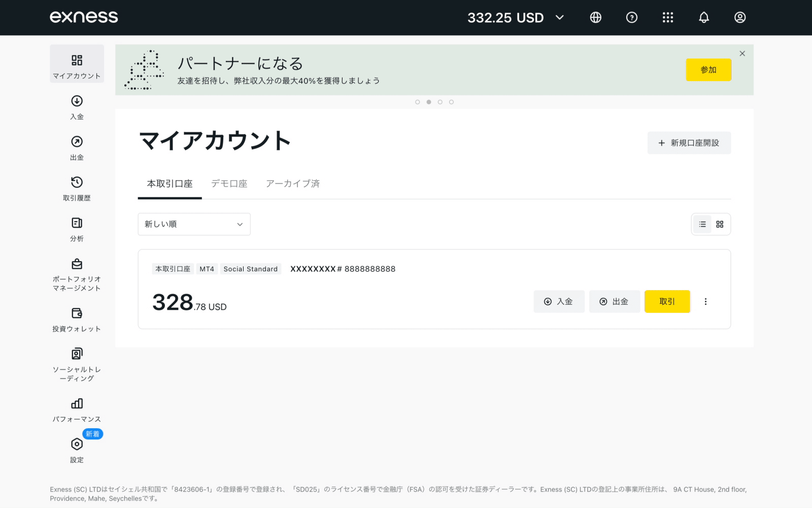Click the account card 入金 button

click(559, 301)
